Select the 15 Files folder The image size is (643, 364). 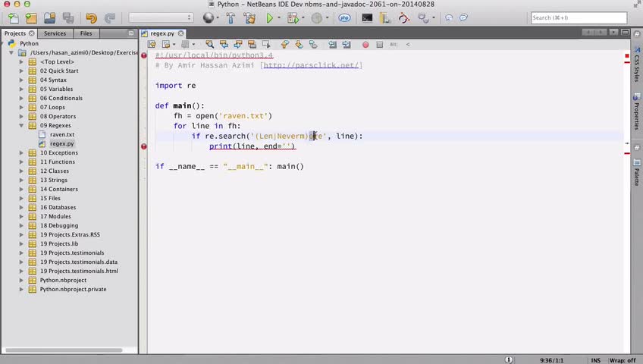pyautogui.click(x=50, y=198)
